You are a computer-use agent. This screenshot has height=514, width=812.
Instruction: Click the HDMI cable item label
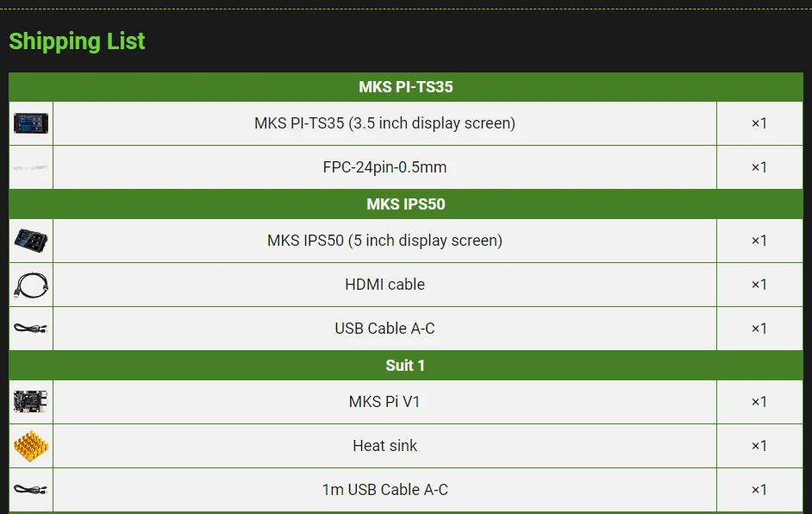pyautogui.click(x=384, y=285)
